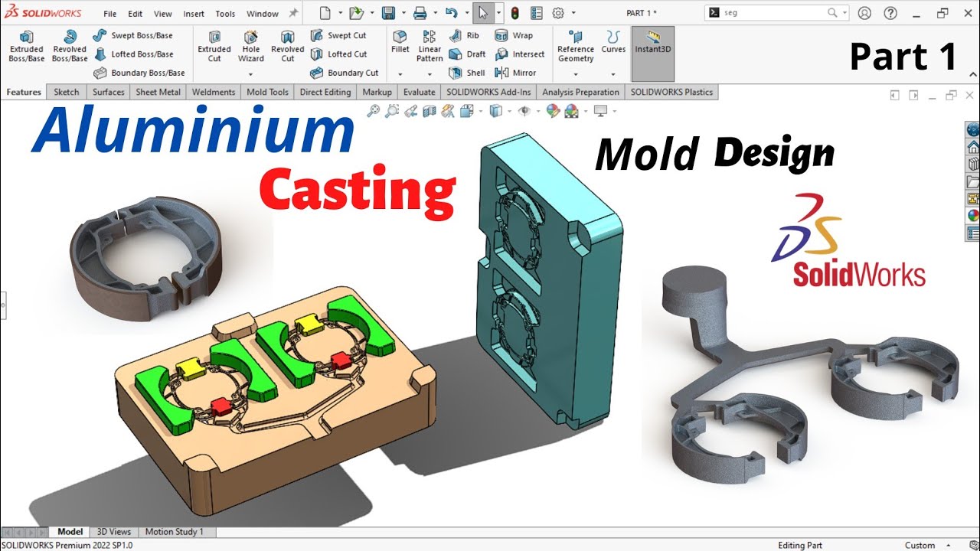The width and height of the screenshot is (980, 551).
Task: Choose the Lofted Boss/Base feature
Action: click(134, 54)
